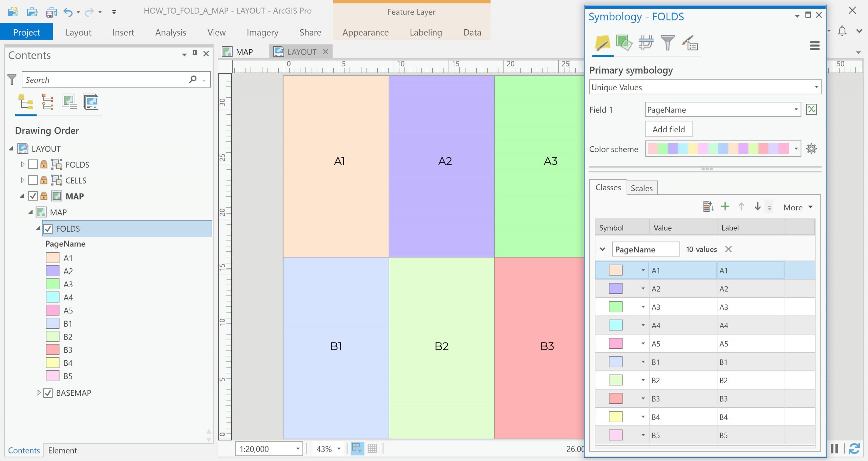Open the Vary symbology by attribute tab
This screenshot has height=461, width=868.
[624, 43]
